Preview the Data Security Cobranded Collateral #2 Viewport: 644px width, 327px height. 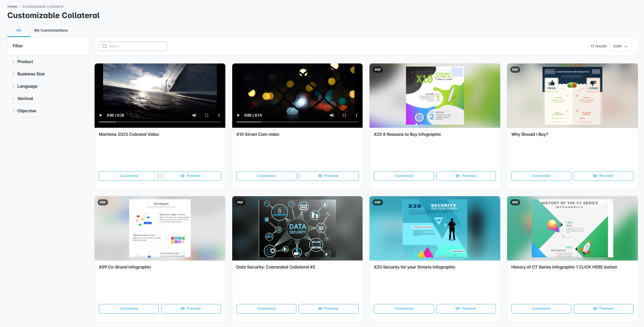pyautogui.click(x=328, y=309)
